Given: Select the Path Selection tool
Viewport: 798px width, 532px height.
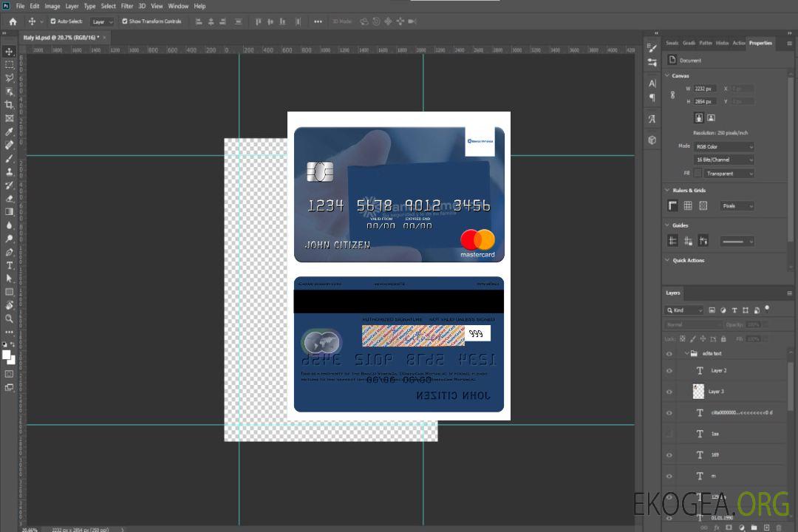Looking at the screenshot, I should 9,279.
